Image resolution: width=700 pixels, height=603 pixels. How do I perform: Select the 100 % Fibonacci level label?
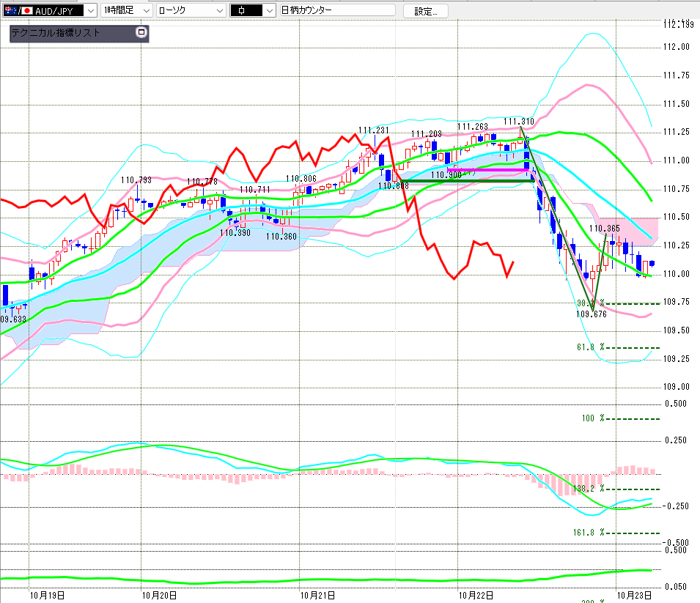[x=593, y=418]
